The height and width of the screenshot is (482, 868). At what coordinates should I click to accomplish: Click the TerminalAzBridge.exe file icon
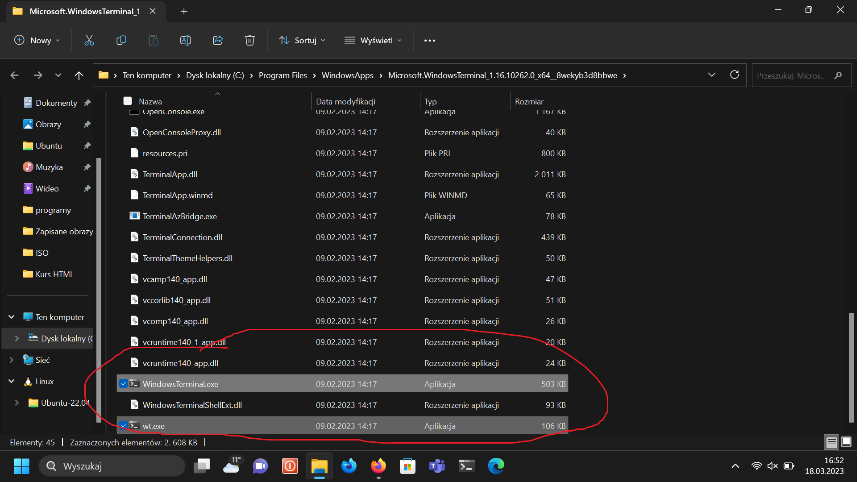[x=134, y=216]
